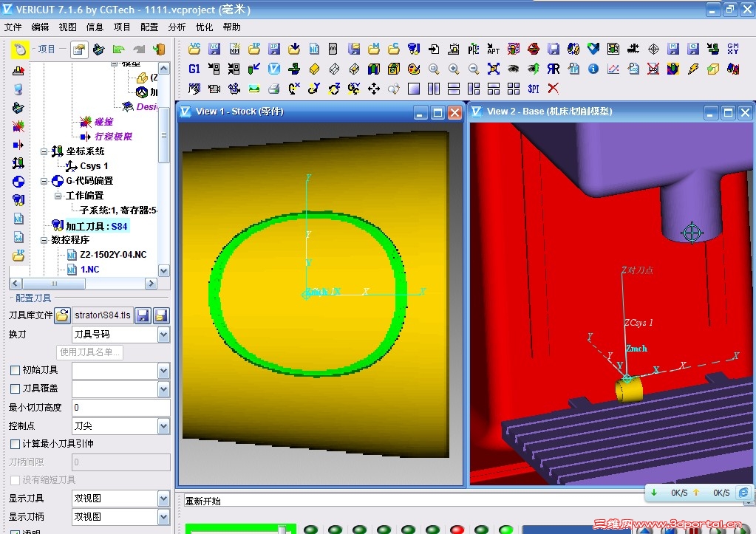Viewport: 756px width, 534px height.
Task: Open a VC project file from the toolbar
Action: coord(195,49)
